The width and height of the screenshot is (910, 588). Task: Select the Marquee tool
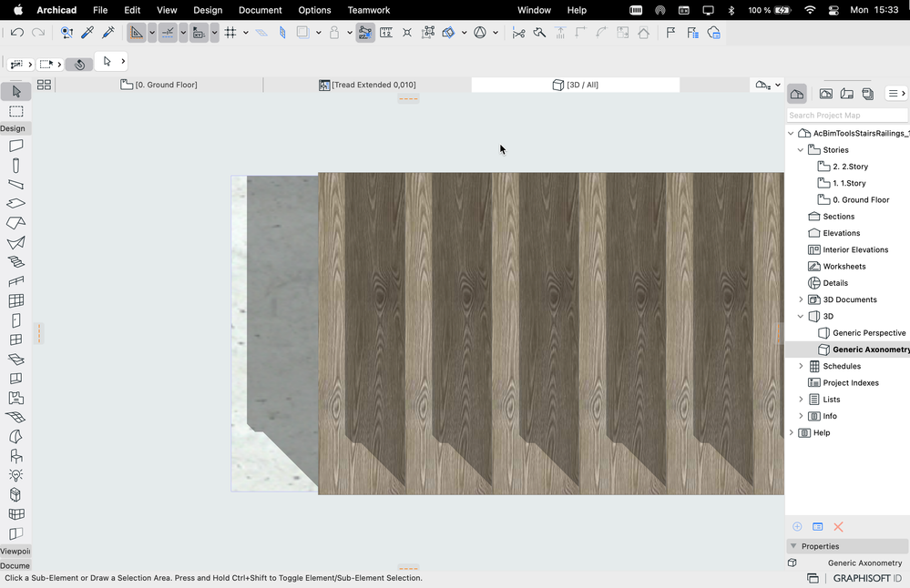pyautogui.click(x=15, y=111)
